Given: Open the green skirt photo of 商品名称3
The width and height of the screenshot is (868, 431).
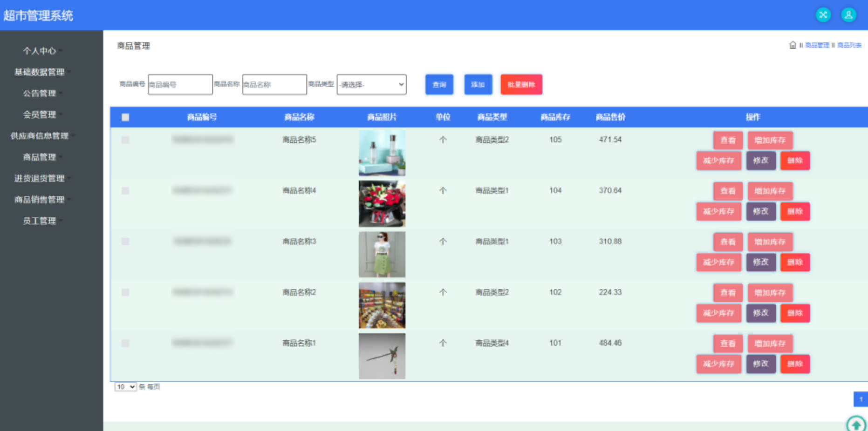Looking at the screenshot, I should pyautogui.click(x=382, y=255).
